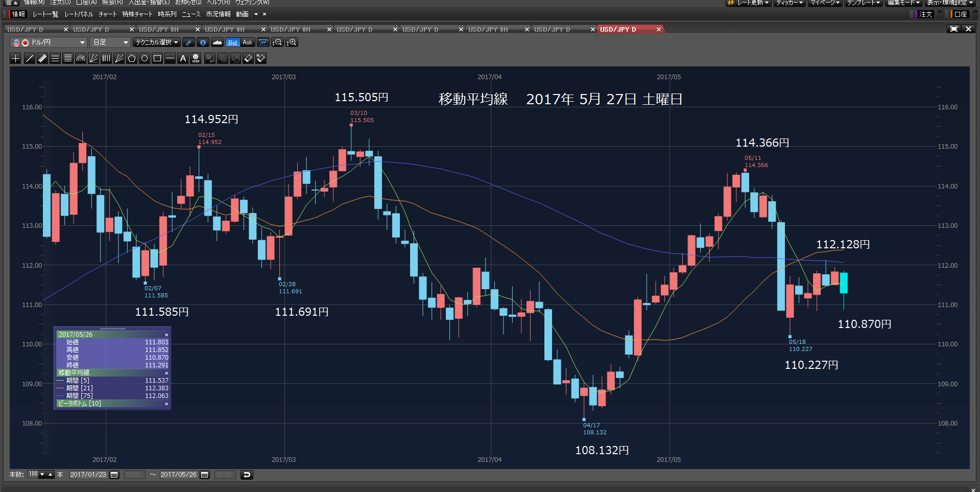Click the reload arrow button beside dates

pyautogui.click(x=247, y=475)
